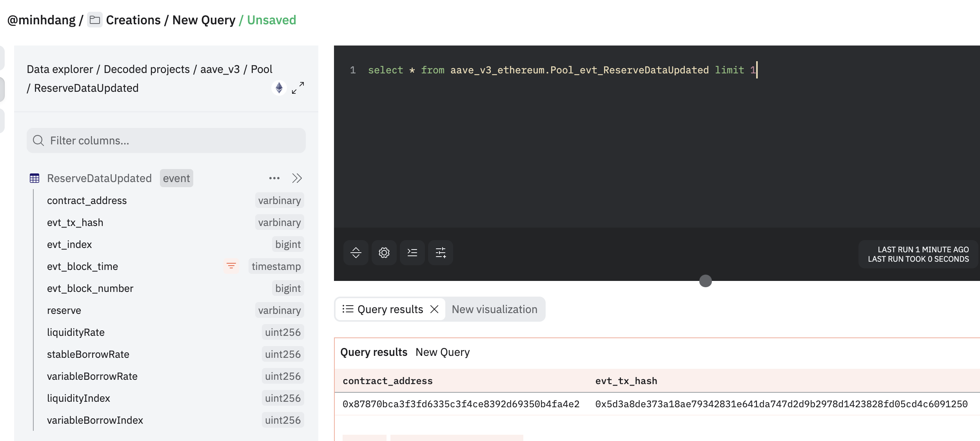Select the Query results tab
The height and width of the screenshot is (441, 980).
tap(390, 310)
